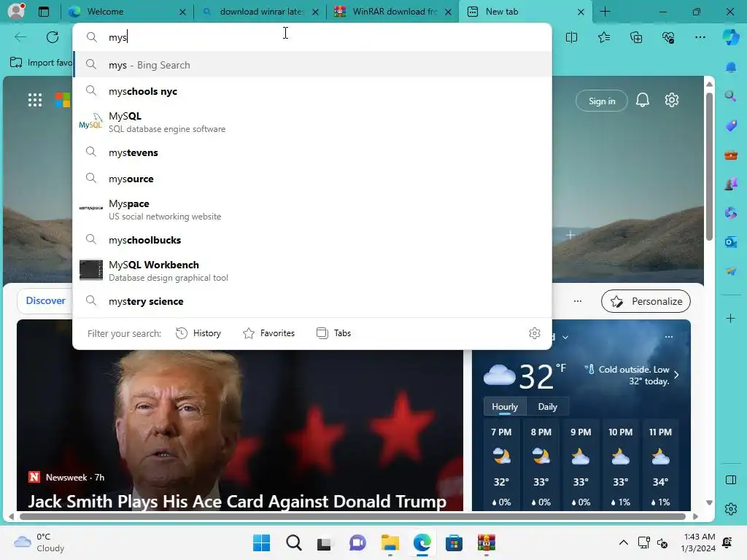747x560 pixels.
Task: Open sidebar settings gear at bottom
Action: (x=731, y=508)
